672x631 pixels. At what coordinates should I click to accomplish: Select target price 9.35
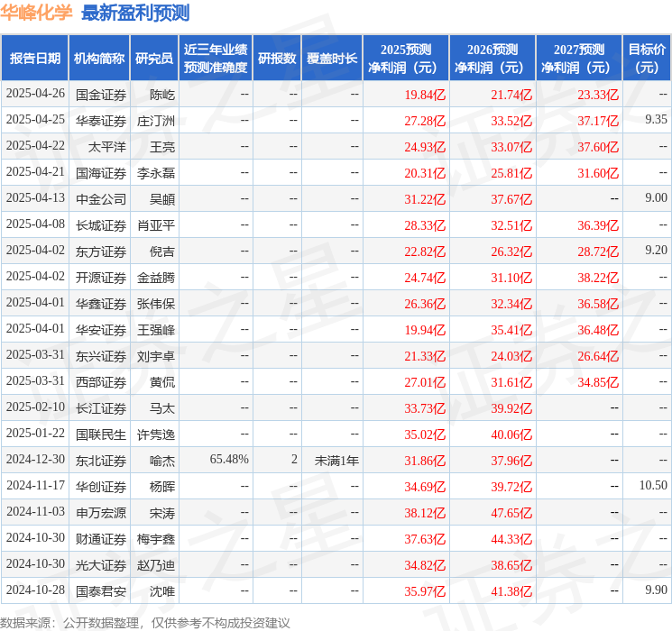coord(656,120)
